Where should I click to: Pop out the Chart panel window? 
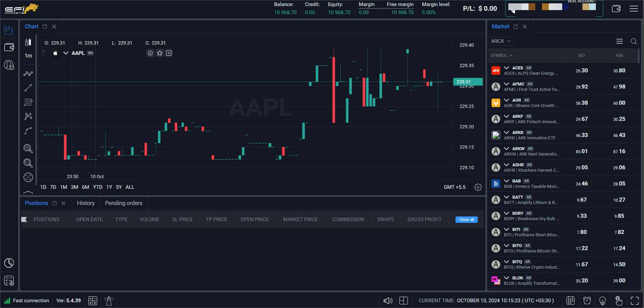(45, 26)
